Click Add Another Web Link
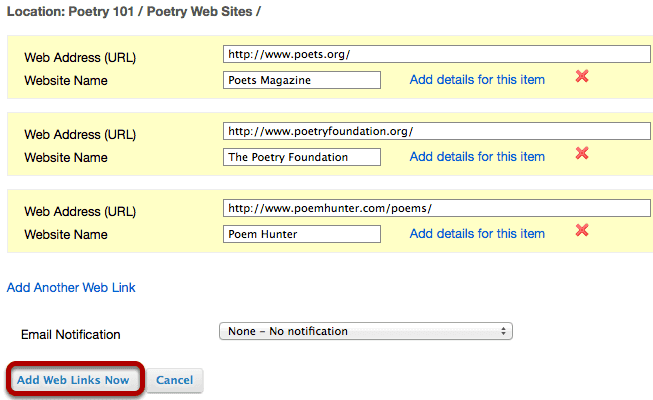Viewport: 653px width, 400px height. click(x=71, y=288)
